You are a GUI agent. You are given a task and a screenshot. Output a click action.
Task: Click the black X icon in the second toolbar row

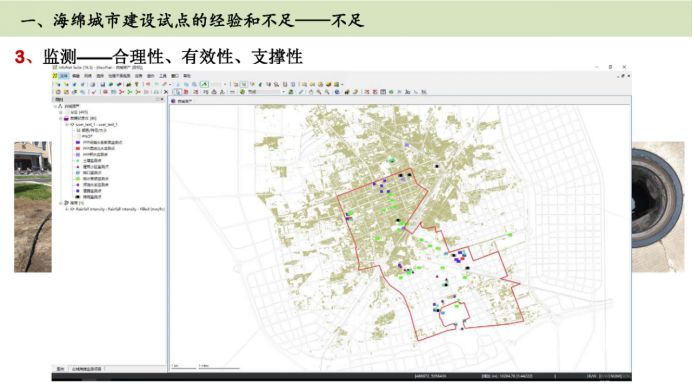coord(166,92)
